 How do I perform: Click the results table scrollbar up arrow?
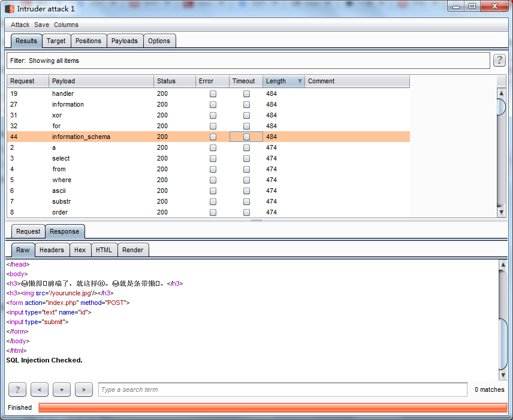point(502,93)
